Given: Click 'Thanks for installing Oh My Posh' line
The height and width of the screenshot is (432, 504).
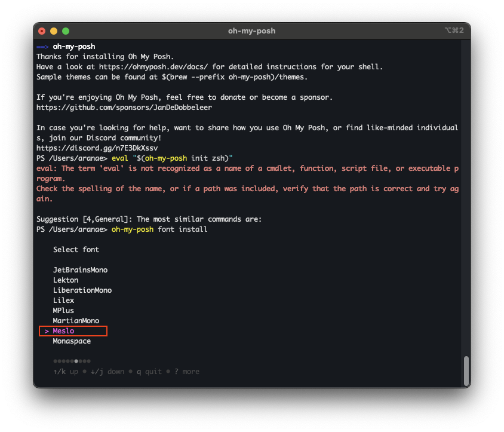Looking at the screenshot, I should pyautogui.click(x=105, y=57).
